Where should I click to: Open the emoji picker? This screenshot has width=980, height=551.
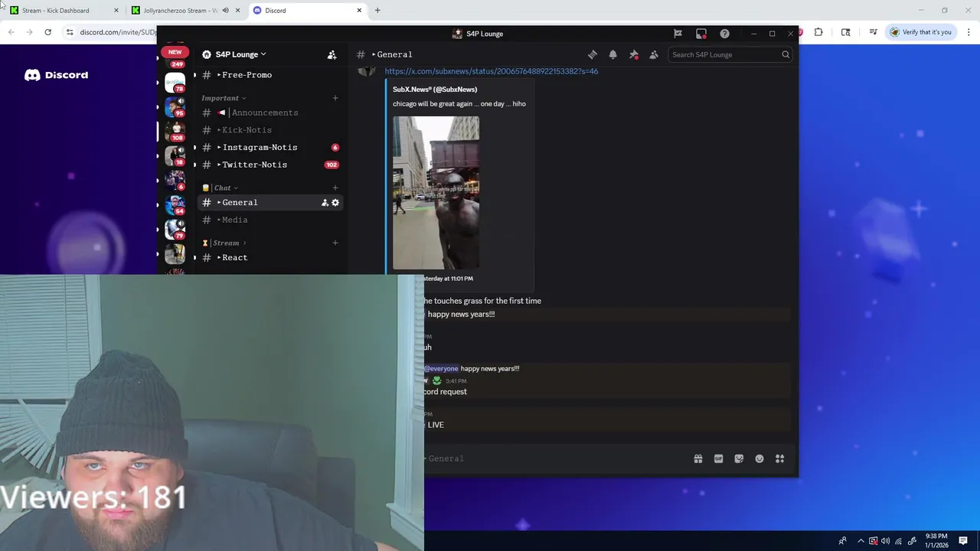click(759, 458)
